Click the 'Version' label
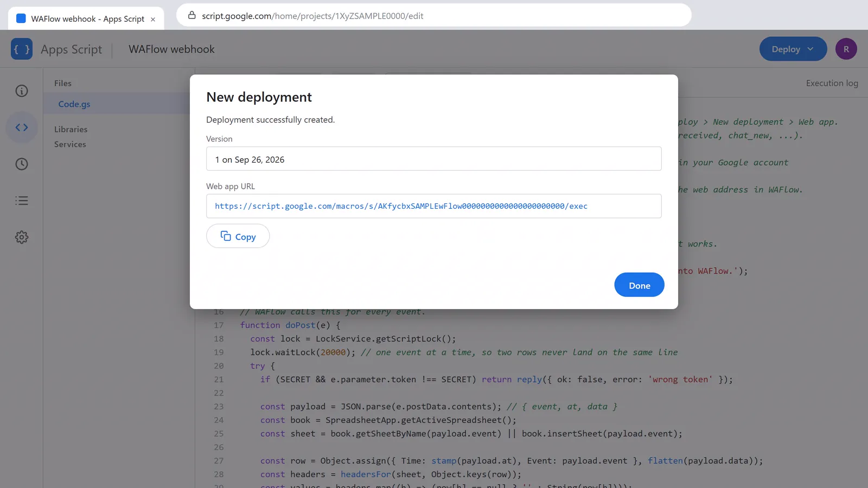Image resolution: width=868 pixels, height=488 pixels. click(x=219, y=139)
